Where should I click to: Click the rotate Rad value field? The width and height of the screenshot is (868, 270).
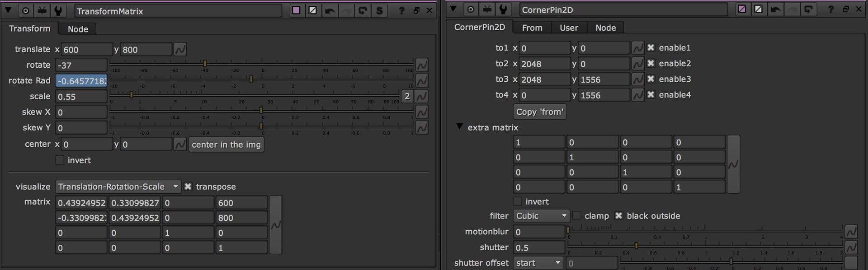[81, 81]
